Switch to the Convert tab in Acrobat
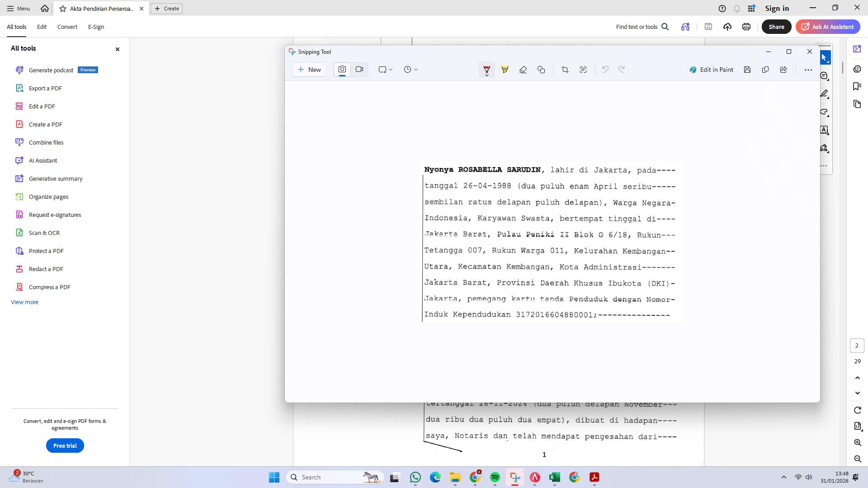The width and height of the screenshot is (868, 488). [67, 27]
